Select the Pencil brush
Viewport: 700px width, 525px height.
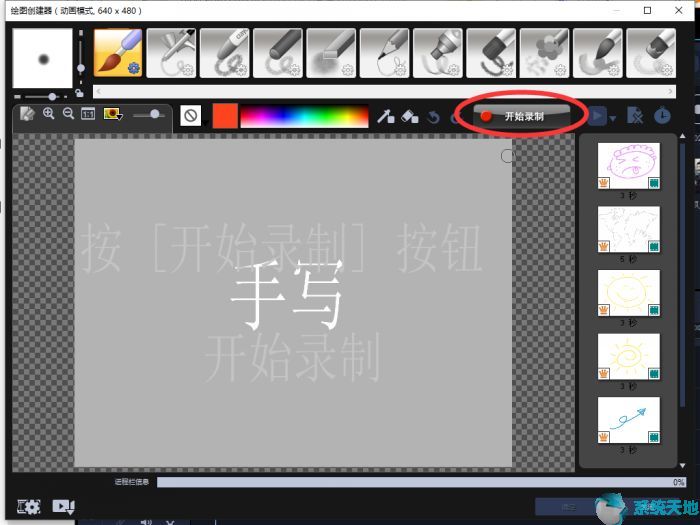[384, 53]
